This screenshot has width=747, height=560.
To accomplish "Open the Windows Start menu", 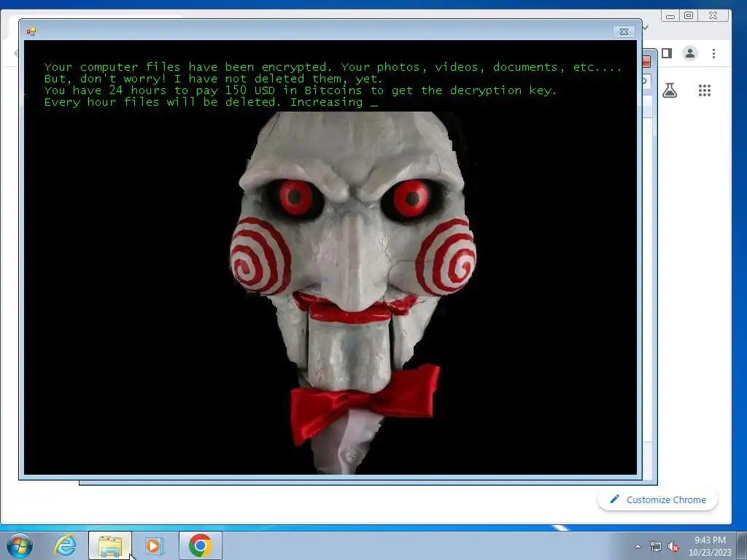I will [19, 545].
